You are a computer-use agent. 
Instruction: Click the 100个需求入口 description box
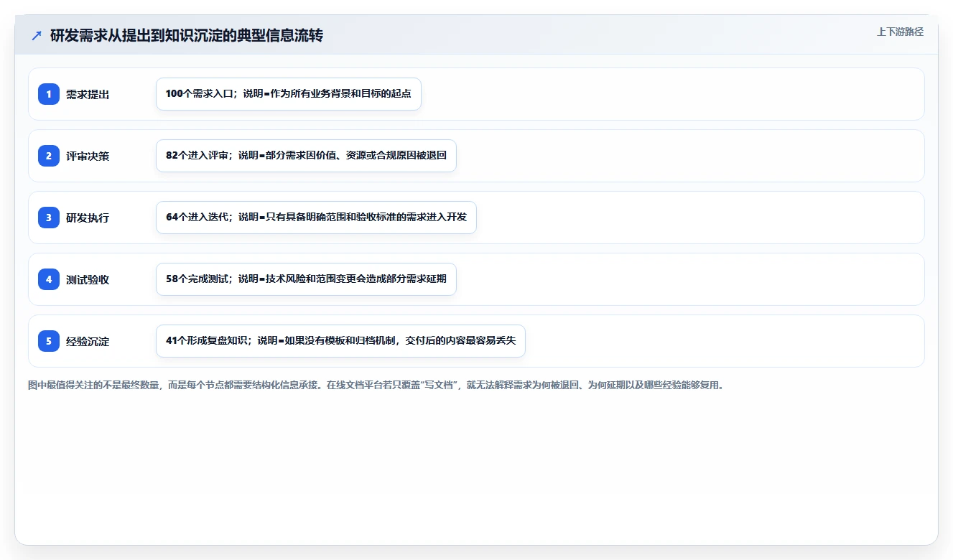click(x=289, y=94)
